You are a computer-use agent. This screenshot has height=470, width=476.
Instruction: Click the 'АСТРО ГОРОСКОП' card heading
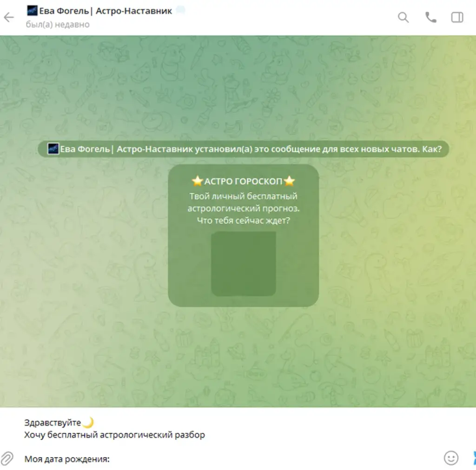pos(243,181)
